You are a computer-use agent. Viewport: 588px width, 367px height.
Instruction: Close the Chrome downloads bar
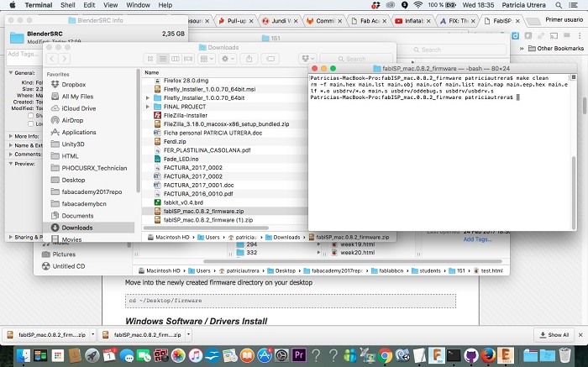click(580, 335)
